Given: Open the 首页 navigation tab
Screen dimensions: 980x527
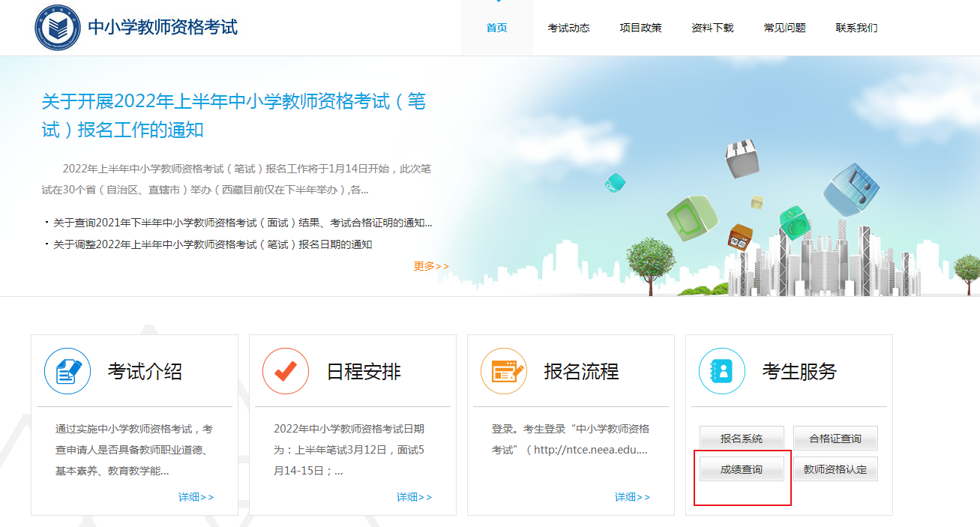Looking at the screenshot, I should point(496,28).
